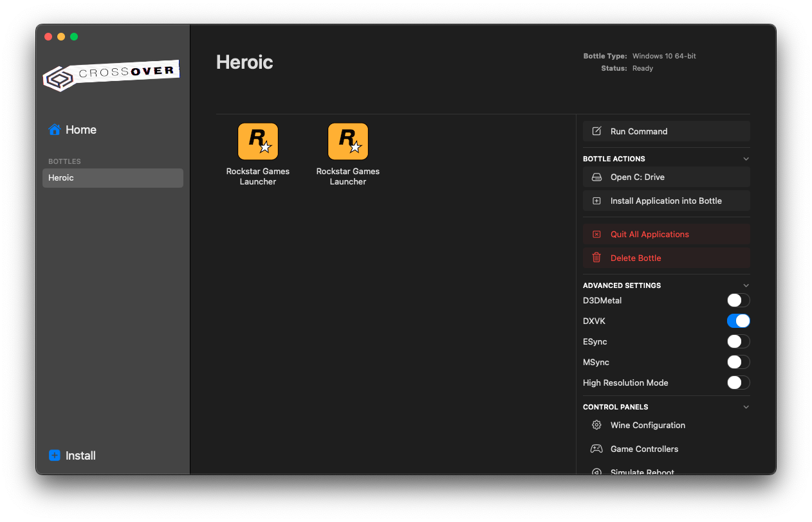Image resolution: width=812 pixels, height=522 pixels.
Task: Click the Run Command button
Action: point(667,131)
